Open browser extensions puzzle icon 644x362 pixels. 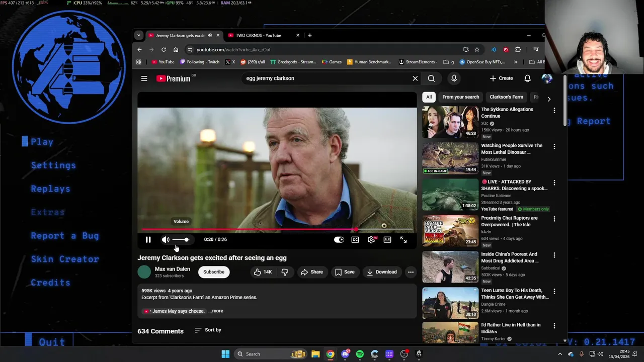pos(518,50)
